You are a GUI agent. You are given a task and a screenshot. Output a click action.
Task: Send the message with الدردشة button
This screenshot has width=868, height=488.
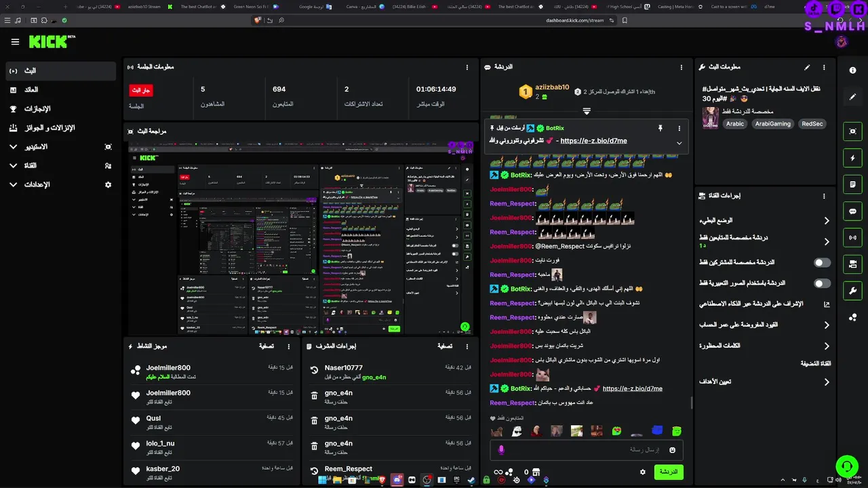pos(669,472)
